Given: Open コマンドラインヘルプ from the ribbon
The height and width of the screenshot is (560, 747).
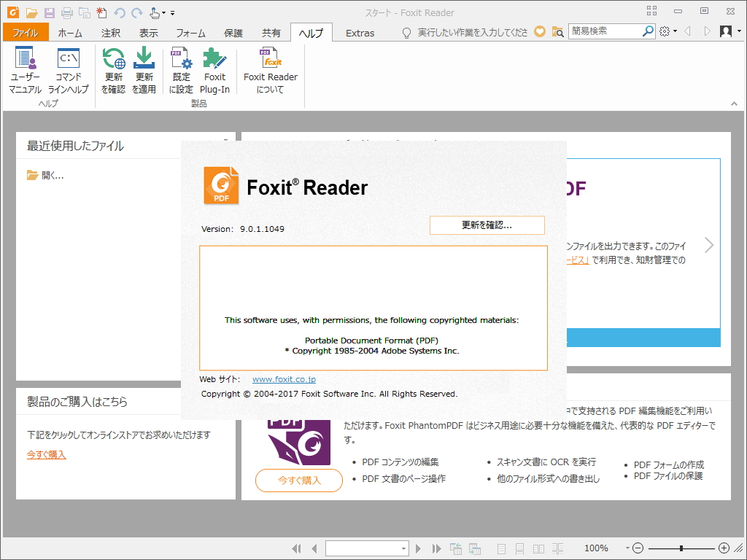Looking at the screenshot, I should point(68,69).
